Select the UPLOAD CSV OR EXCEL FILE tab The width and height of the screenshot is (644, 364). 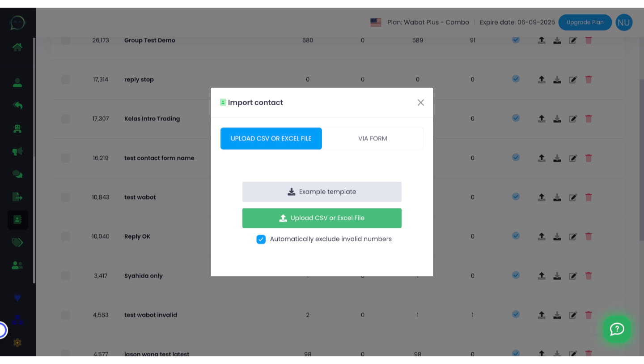coord(271,138)
